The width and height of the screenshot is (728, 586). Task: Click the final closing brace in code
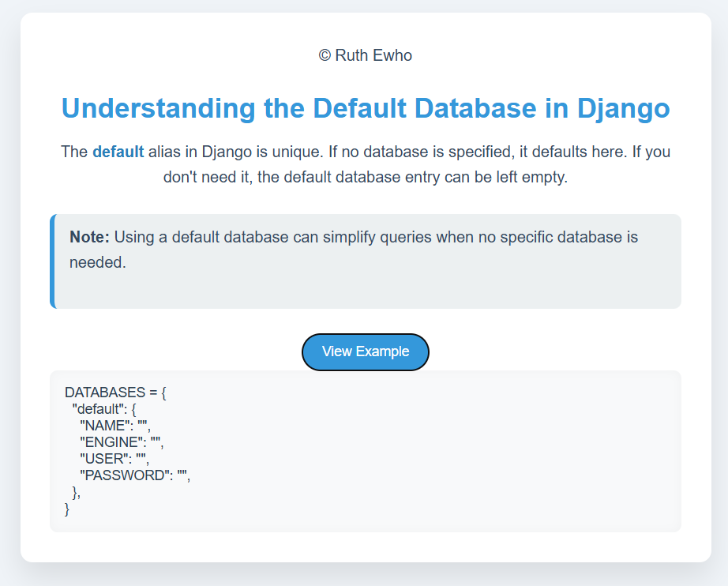[67, 509]
